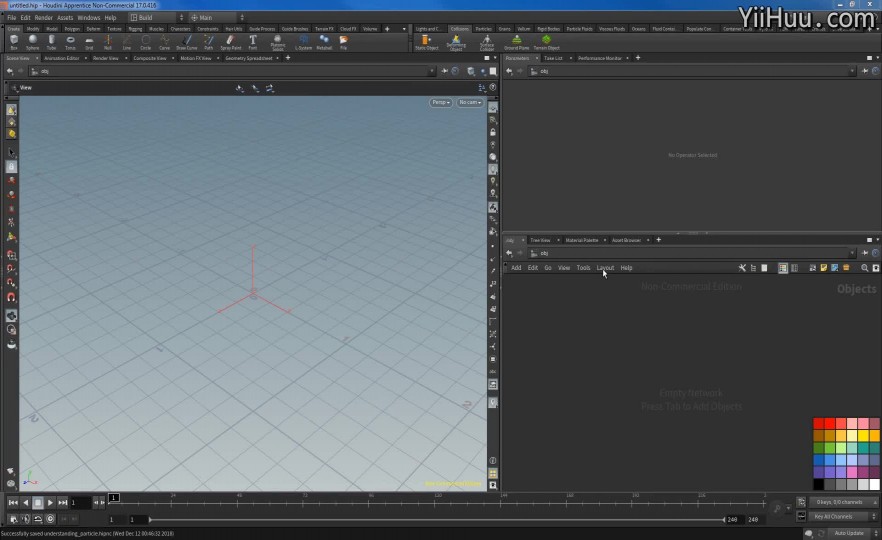
Task: Select the Box shelf tool
Action: (x=14, y=42)
